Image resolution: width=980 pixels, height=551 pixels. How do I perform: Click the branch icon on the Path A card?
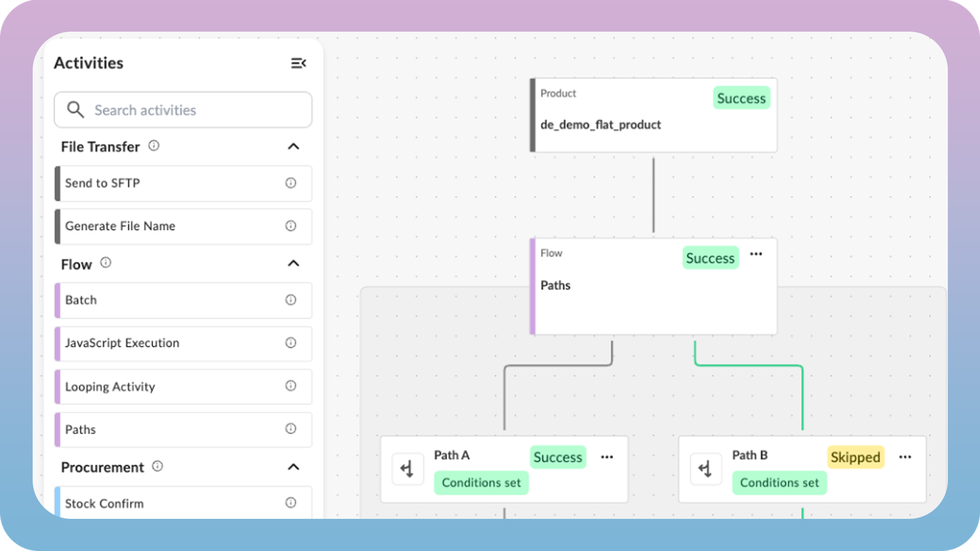coord(408,469)
